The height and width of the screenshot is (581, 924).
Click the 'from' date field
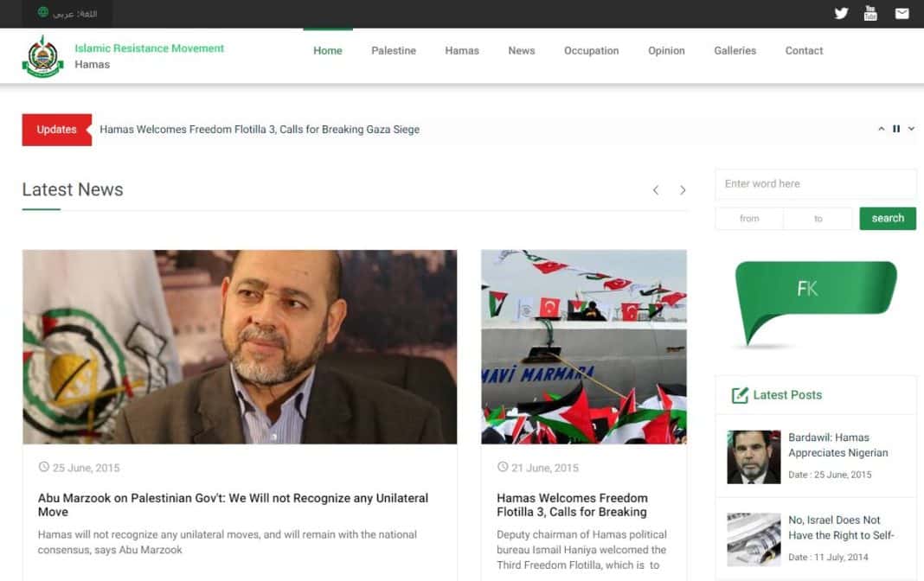point(749,219)
